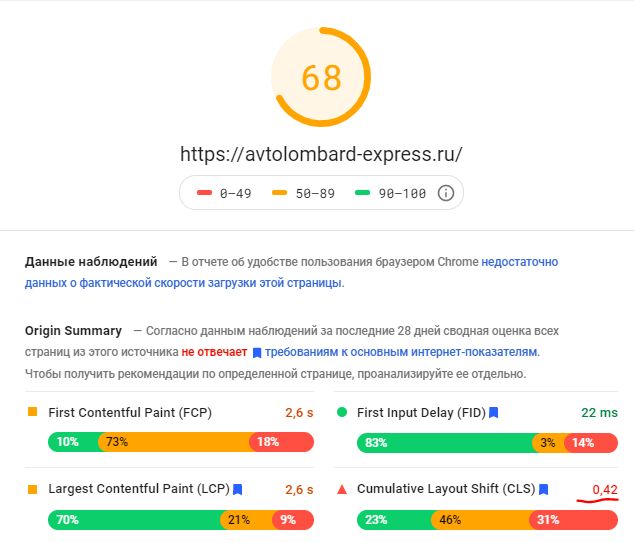Click orange square icon for Largest Contentful Paint

33,490
